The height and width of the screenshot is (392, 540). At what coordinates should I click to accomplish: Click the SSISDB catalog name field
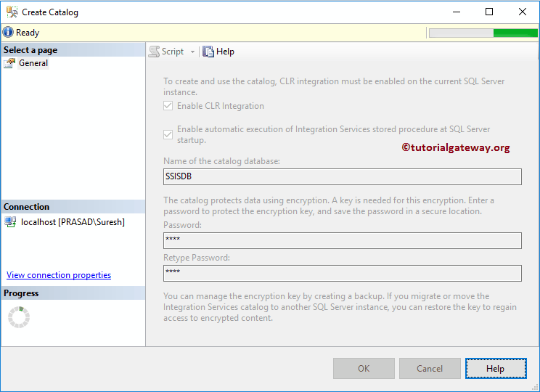click(343, 176)
